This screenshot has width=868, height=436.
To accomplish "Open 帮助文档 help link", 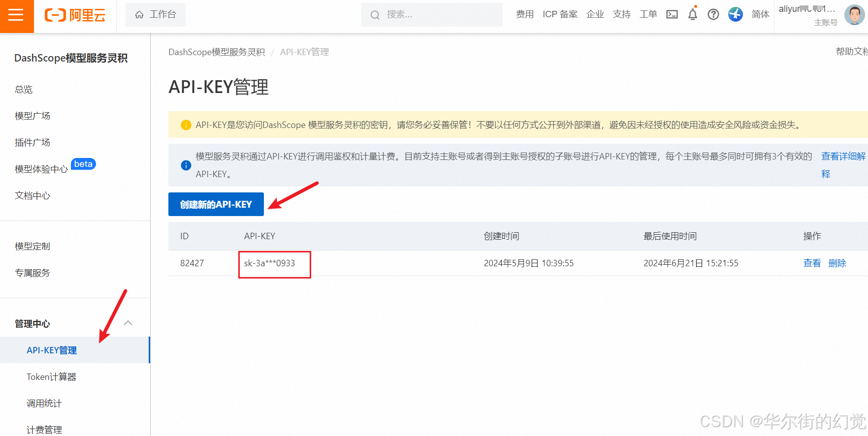I will click(852, 52).
